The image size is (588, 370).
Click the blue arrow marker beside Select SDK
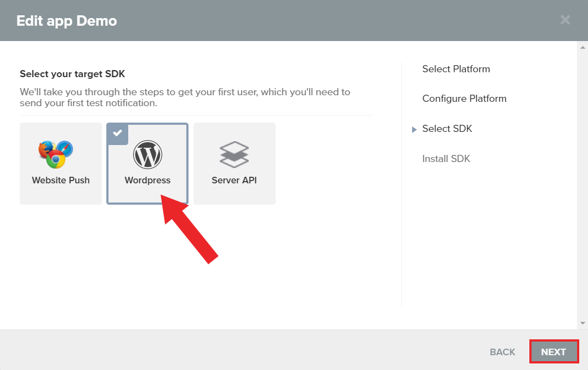coord(415,129)
